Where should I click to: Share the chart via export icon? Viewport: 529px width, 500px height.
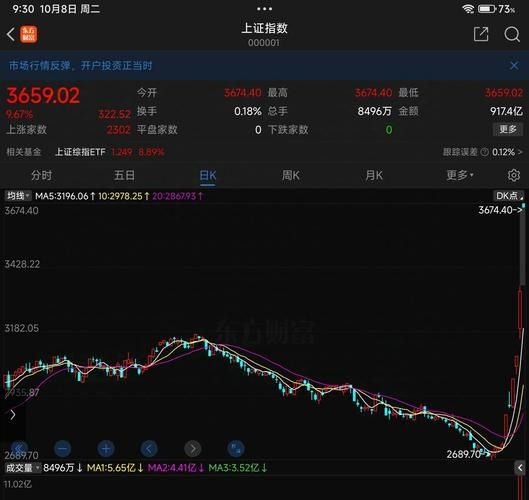point(481,34)
